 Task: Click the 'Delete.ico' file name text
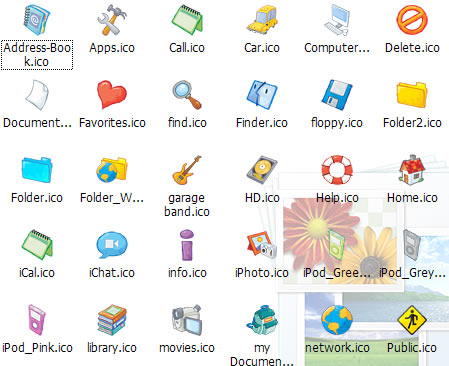coord(412,48)
